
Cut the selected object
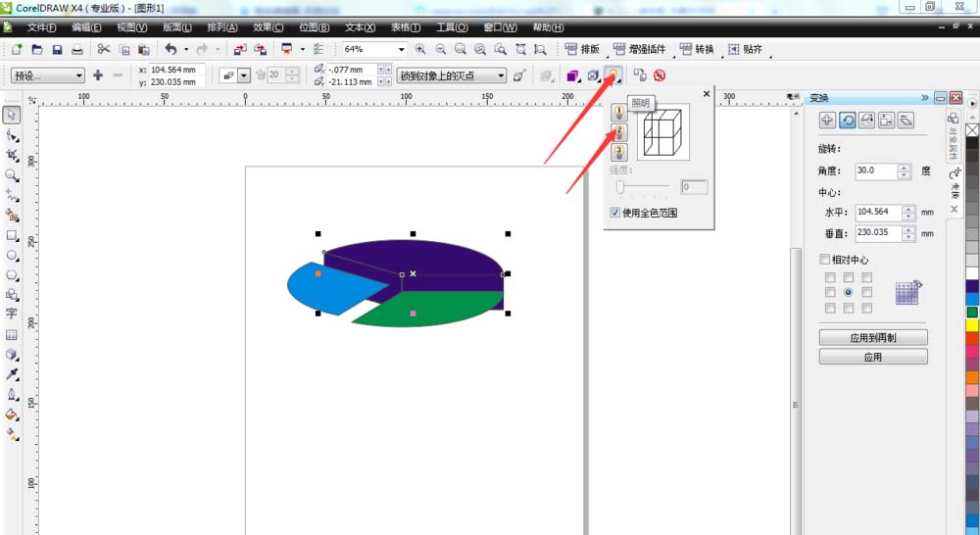[x=104, y=49]
